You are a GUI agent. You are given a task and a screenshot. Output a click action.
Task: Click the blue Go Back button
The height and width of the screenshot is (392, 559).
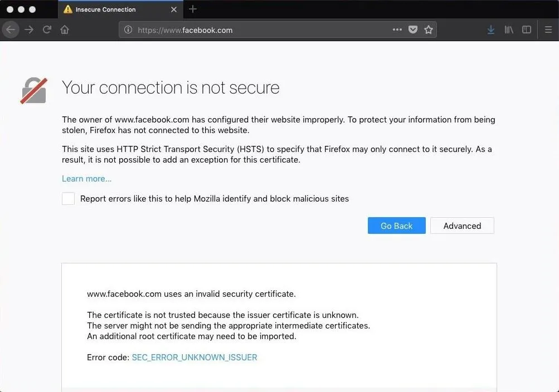point(396,226)
